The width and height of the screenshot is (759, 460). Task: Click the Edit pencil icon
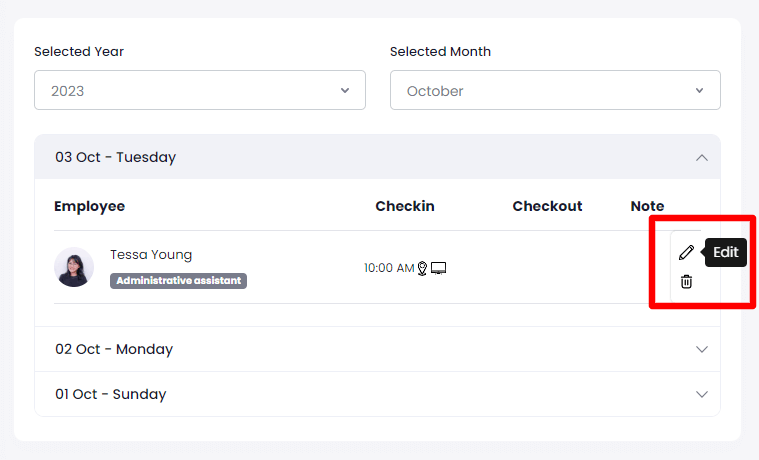click(686, 252)
